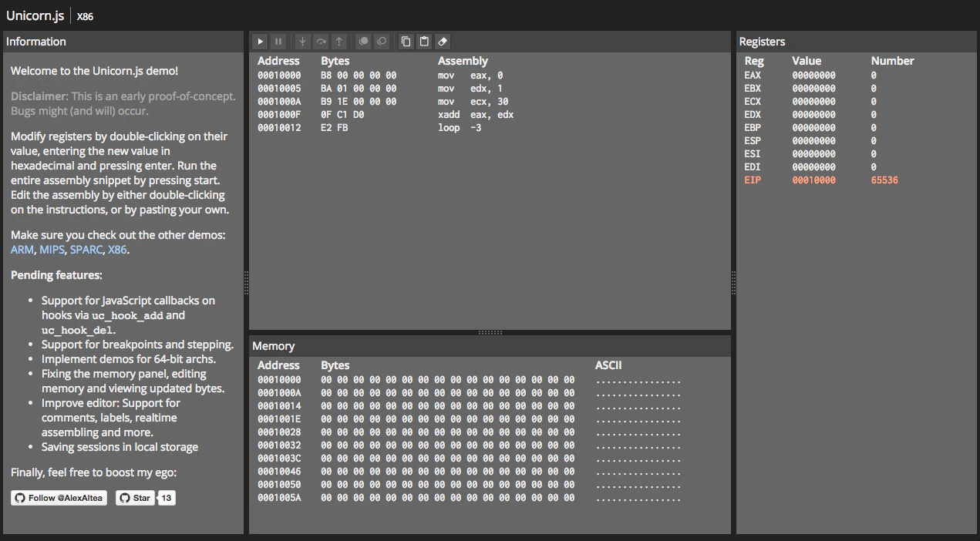Image resolution: width=980 pixels, height=541 pixels.
Task: Open the ARM demo link
Action: [22, 249]
